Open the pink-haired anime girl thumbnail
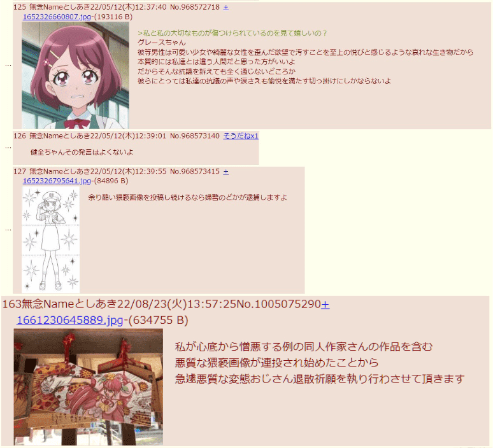The height and width of the screenshot is (448, 493). [75, 75]
